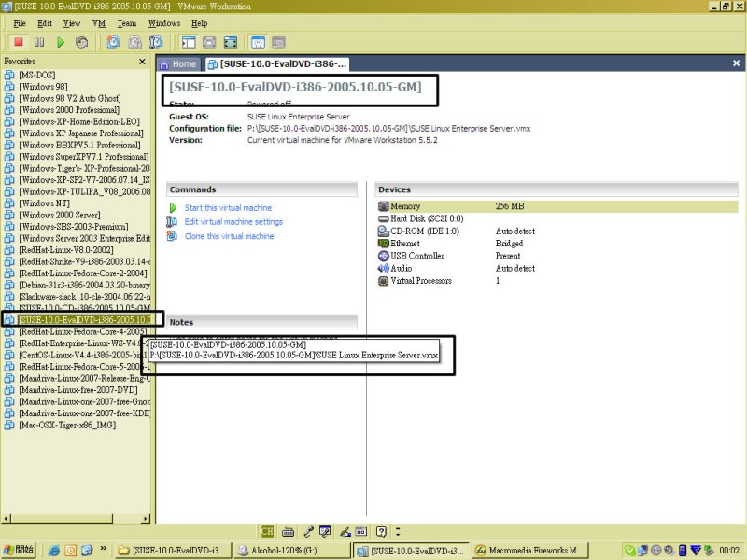Select the Ethernet device row
The width and height of the screenshot is (747, 560).
point(557,244)
